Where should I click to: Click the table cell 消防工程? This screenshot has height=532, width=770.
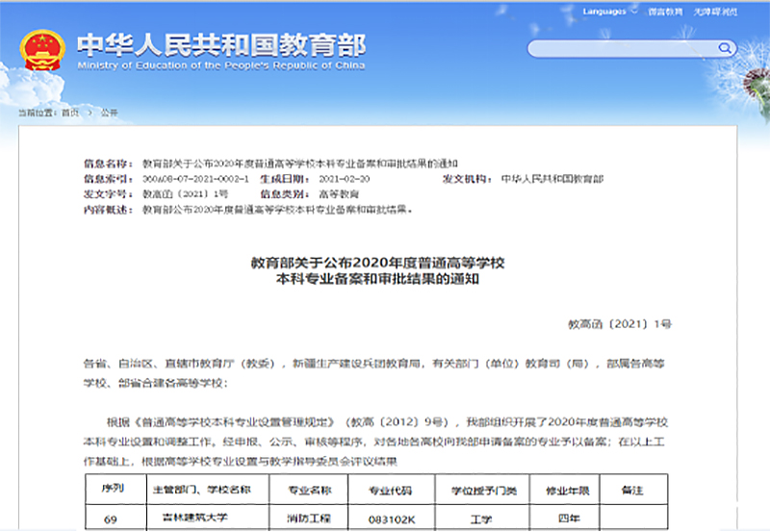(x=308, y=519)
